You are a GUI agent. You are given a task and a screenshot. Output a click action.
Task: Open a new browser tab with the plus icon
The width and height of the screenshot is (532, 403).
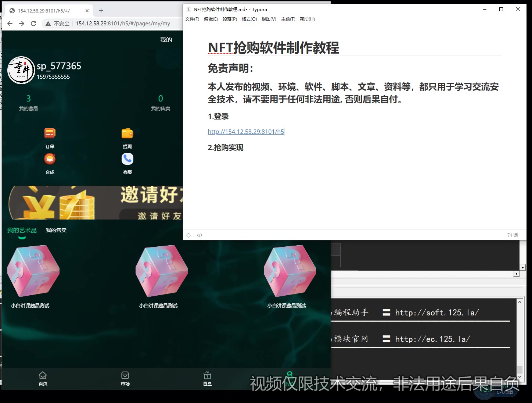pos(101,10)
